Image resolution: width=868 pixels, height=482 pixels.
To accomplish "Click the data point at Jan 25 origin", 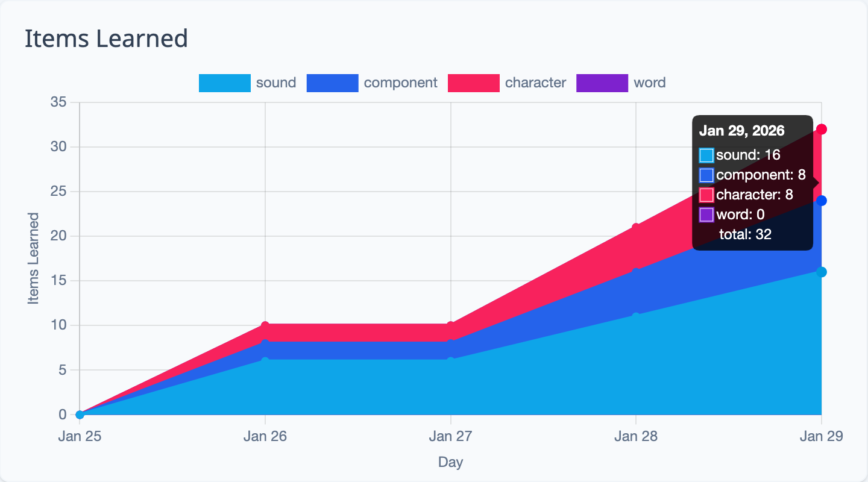I will tap(80, 415).
